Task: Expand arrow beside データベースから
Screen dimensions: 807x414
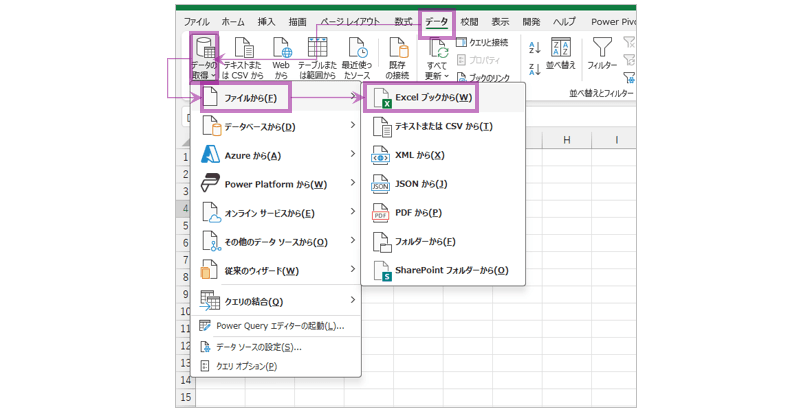Action: [x=353, y=125]
